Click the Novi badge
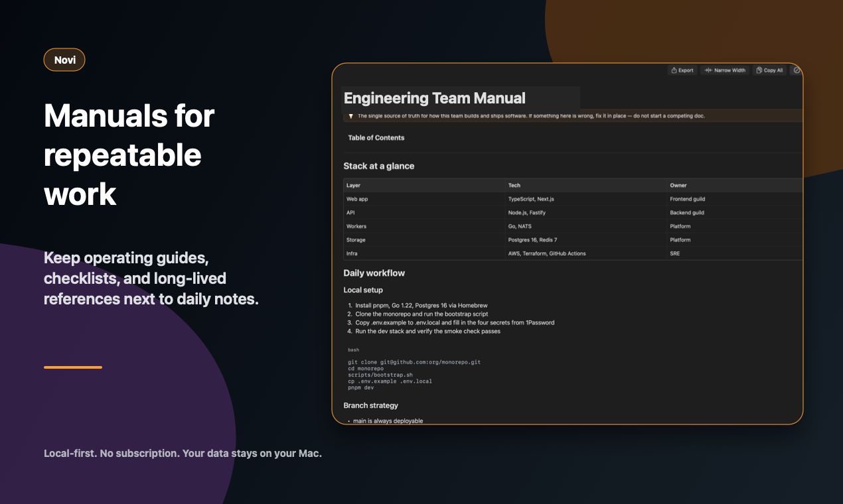Image resolution: width=843 pixels, height=504 pixels. coord(64,60)
